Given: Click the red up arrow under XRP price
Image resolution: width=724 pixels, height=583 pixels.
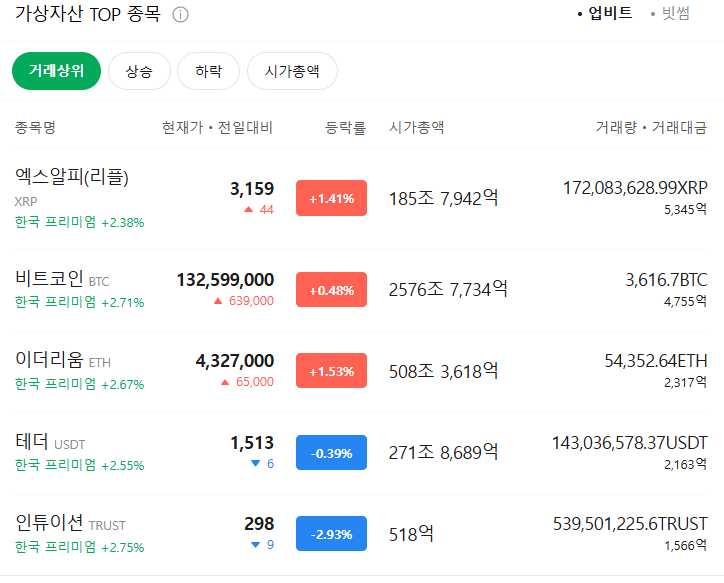Looking at the screenshot, I should click(248, 210).
